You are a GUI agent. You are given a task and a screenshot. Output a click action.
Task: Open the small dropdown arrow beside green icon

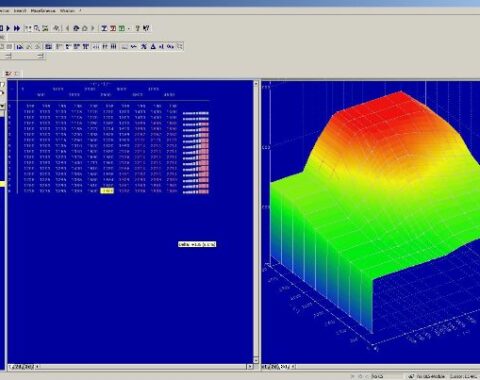[x=128, y=28]
